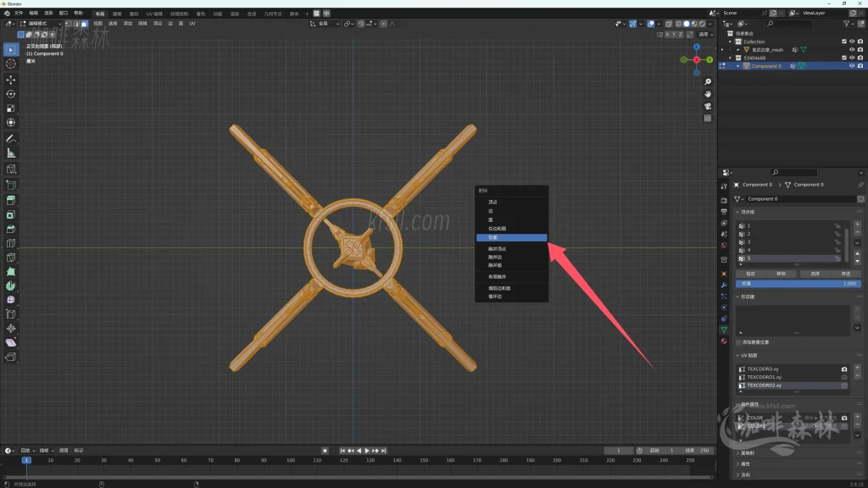The width and height of the screenshot is (868, 488).
Task: Hide Component 0 in outliner with eye icon
Action: click(852, 66)
